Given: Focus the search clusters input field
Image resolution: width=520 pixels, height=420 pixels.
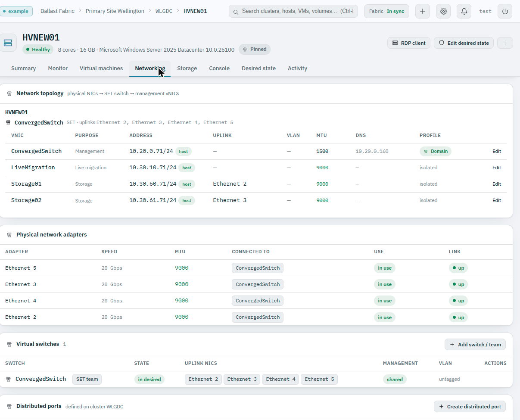Looking at the screenshot, I should pos(293,11).
